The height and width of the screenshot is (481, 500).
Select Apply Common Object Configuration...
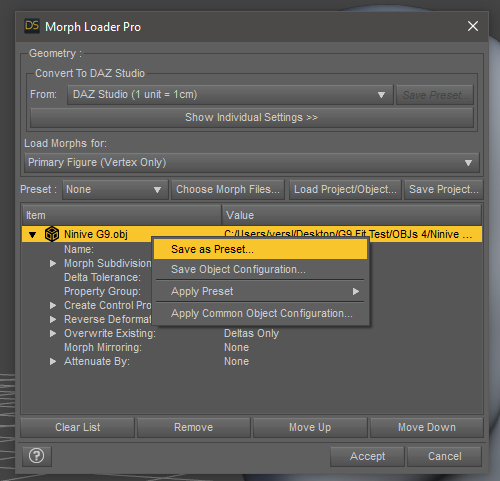[x=260, y=313]
